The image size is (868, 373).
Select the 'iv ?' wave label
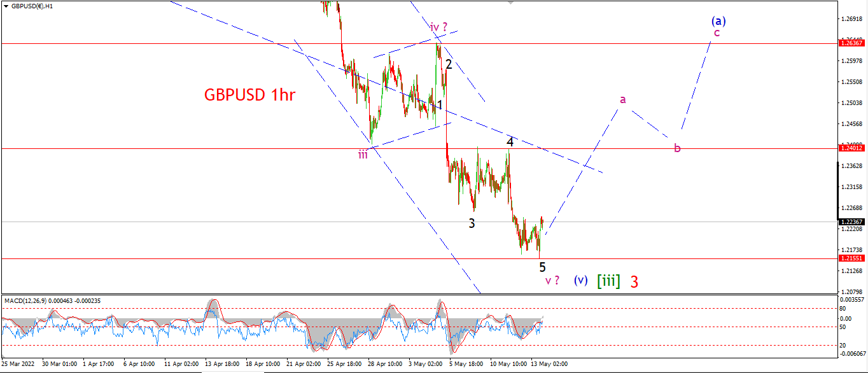pos(443,27)
